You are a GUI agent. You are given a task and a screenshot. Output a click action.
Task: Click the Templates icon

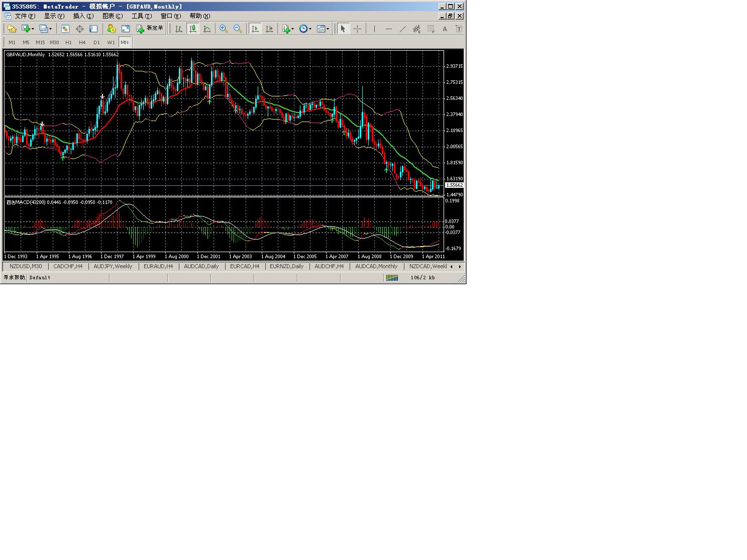[x=321, y=29]
